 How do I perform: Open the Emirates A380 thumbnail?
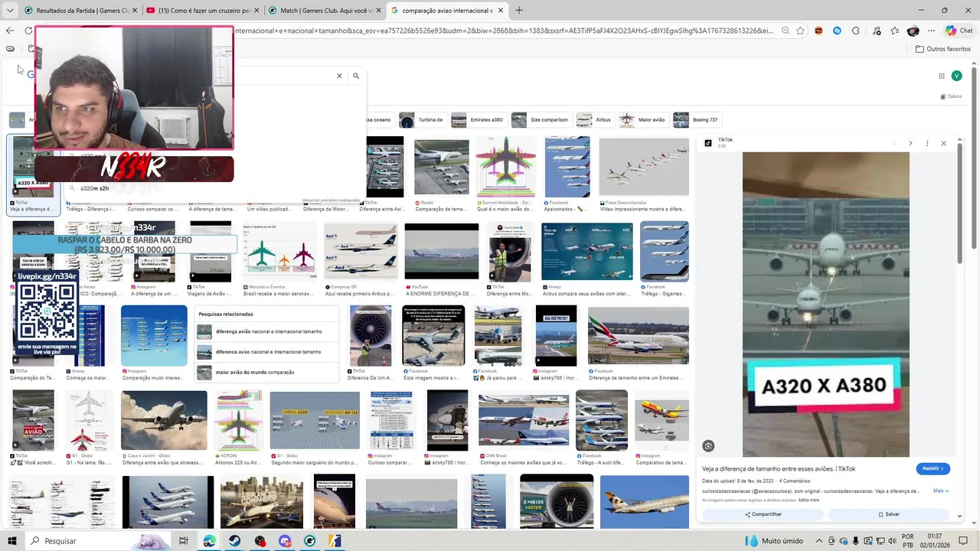point(639,335)
